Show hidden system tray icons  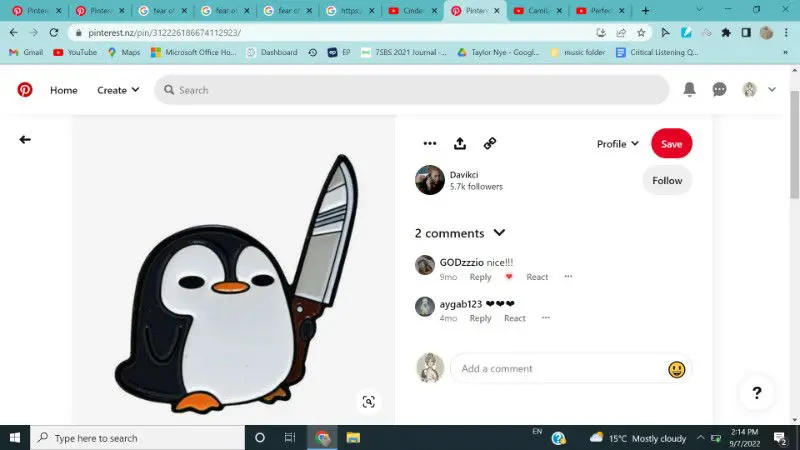(701, 438)
